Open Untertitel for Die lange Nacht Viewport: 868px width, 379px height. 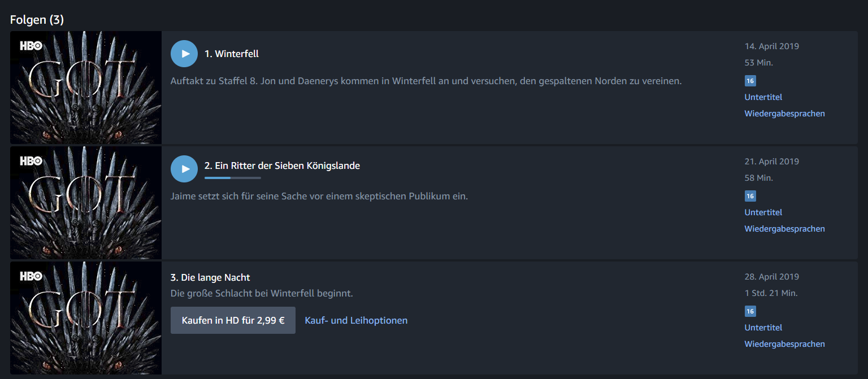point(763,328)
